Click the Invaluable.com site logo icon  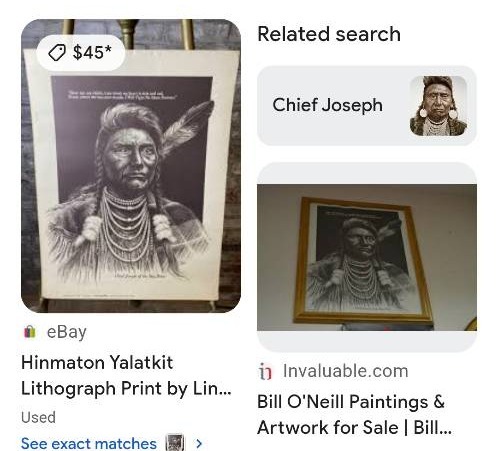[266, 371]
